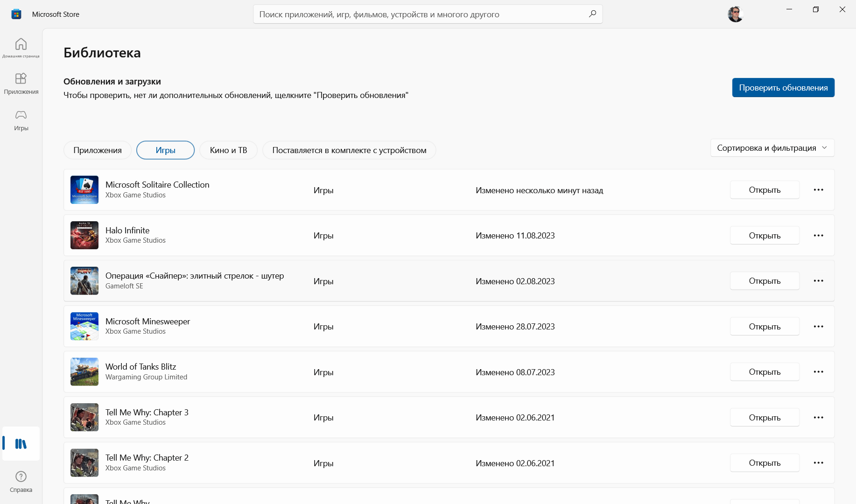Switch to the Приложения filter tab

[x=98, y=150]
